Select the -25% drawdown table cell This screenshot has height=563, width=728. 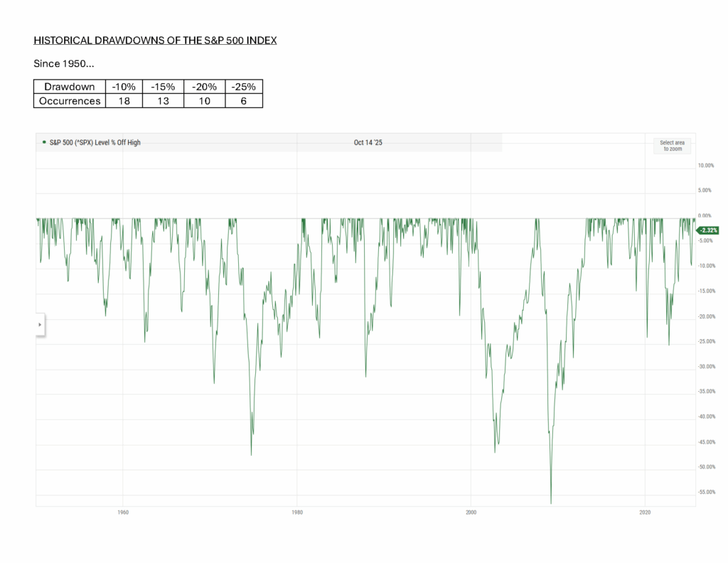pos(244,87)
